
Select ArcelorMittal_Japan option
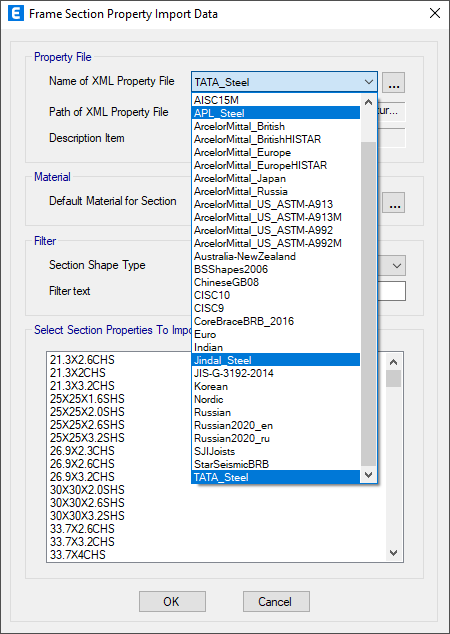click(276, 178)
